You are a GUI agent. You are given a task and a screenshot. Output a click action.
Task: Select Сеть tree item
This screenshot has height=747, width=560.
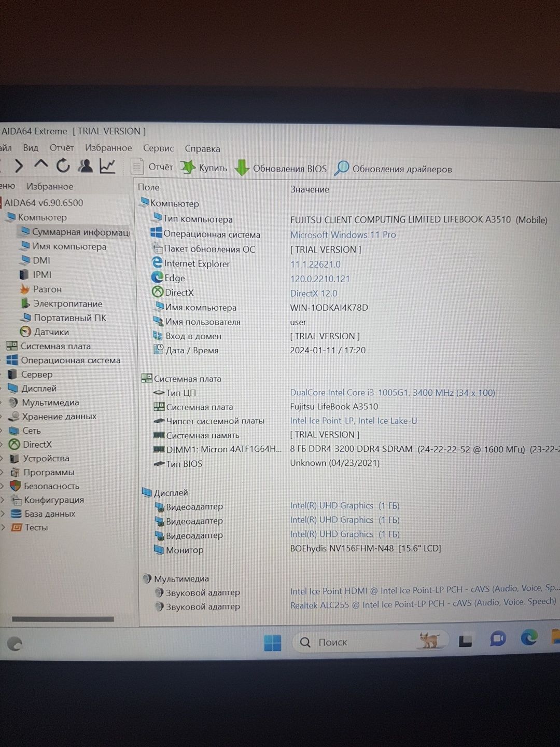point(25,430)
